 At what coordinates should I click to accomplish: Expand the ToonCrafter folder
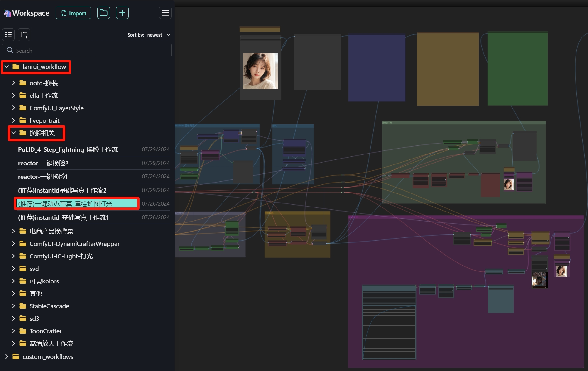pyautogui.click(x=13, y=331)
